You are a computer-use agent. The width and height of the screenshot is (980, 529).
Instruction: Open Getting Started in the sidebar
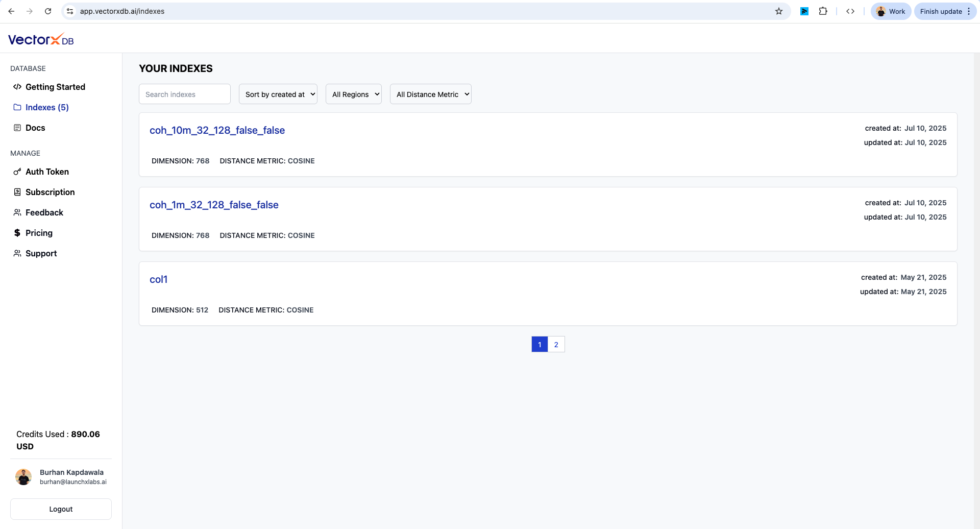click(x=55, y=87)
